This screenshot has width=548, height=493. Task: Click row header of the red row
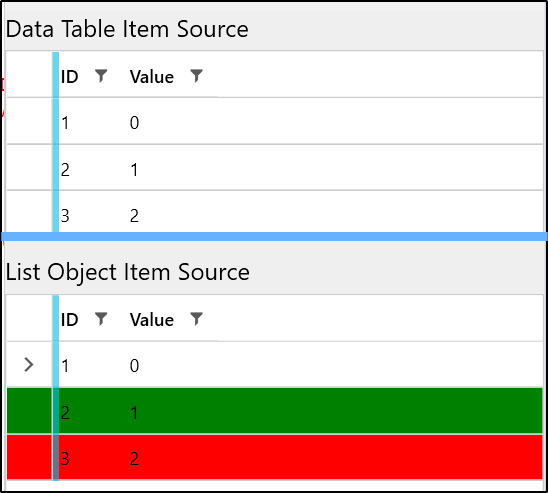tap(29, 457)
